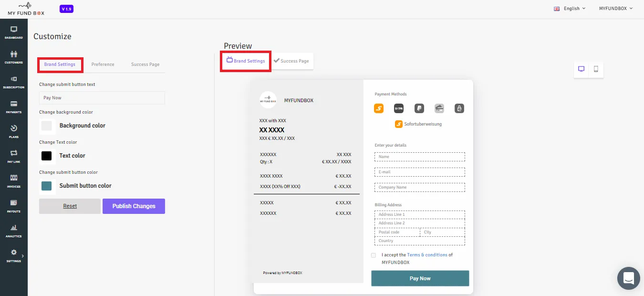
Task: Open the Payouts sidebar item
Action: [x=14, y=206]
